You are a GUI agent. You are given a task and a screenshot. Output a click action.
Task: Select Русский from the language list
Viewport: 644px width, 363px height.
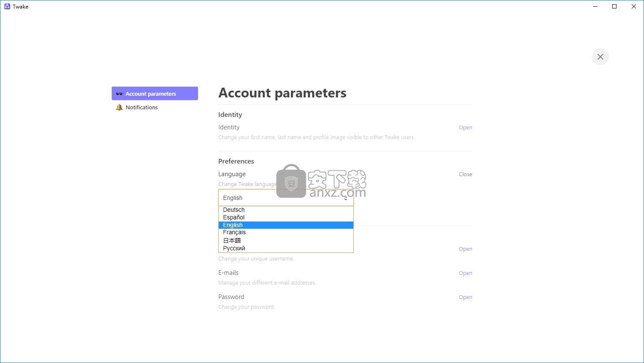pos(286,248)
